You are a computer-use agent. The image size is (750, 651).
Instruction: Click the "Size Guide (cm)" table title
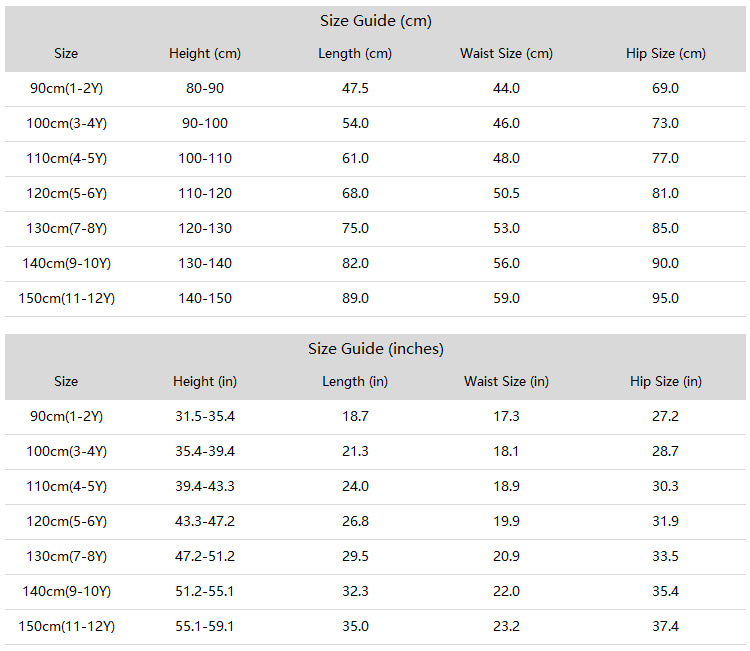click(375, 21)
